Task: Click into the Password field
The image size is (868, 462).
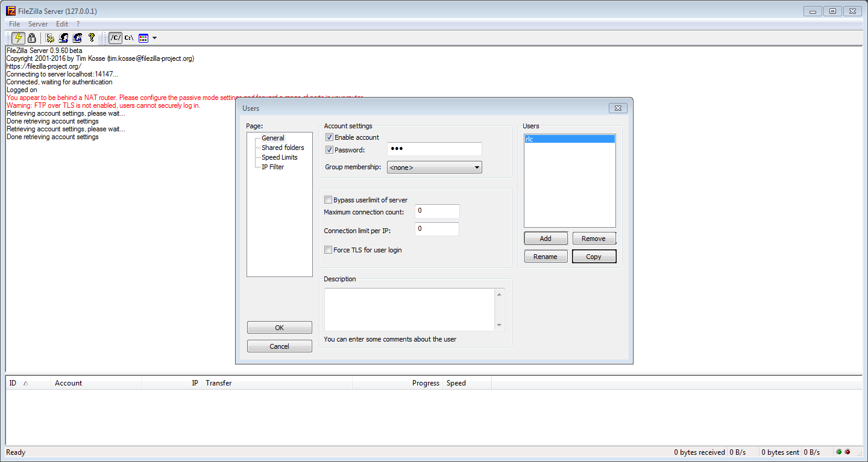Action: [x=434, y=149]
